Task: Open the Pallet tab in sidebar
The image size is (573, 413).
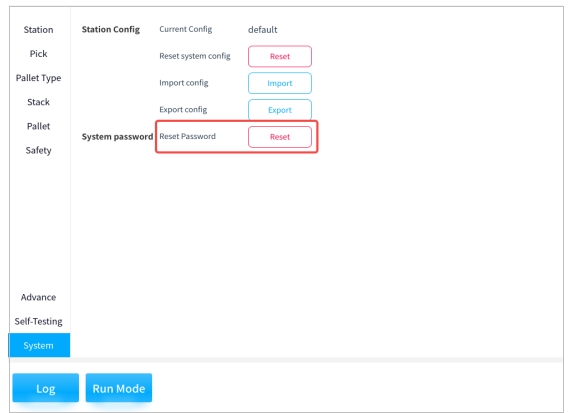Action: [x=38, y=126]
